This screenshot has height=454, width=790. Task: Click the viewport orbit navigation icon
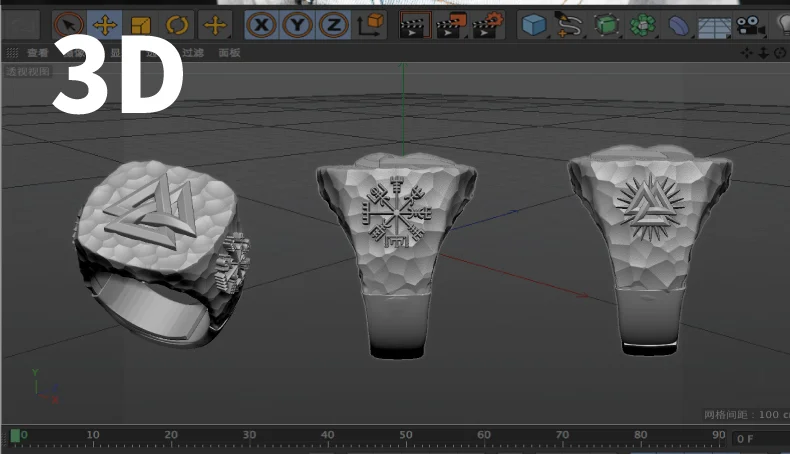coord(780,53)
